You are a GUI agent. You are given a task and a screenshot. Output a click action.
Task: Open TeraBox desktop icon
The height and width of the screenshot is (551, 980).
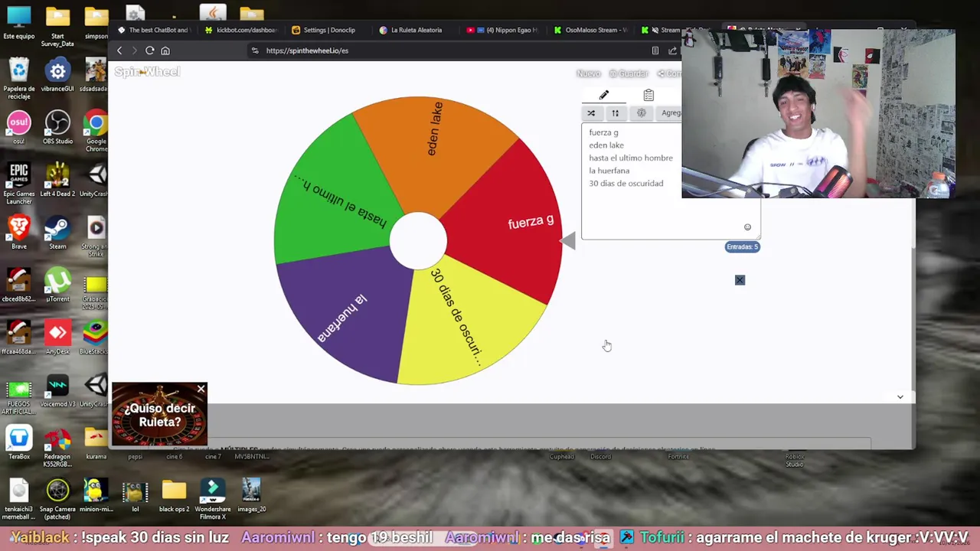(19, 443)
